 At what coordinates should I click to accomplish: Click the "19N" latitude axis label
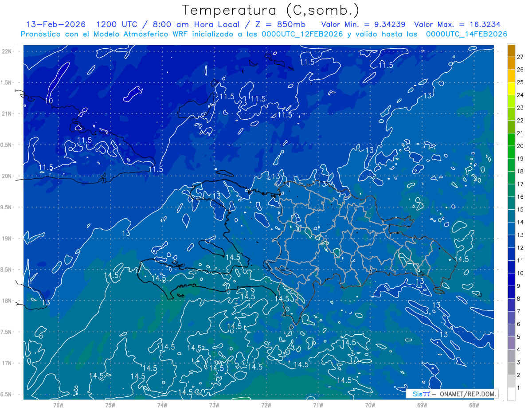click(x=7, y=239)
